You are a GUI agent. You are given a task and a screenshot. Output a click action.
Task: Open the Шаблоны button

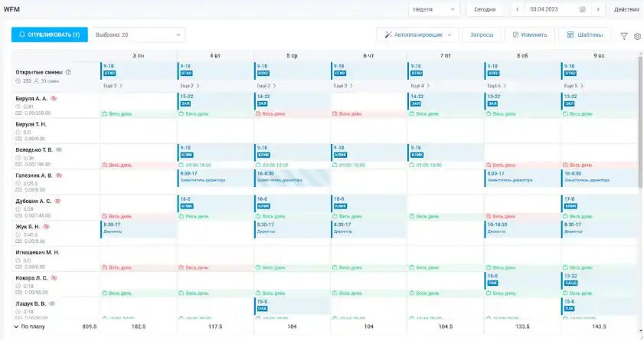584,35
